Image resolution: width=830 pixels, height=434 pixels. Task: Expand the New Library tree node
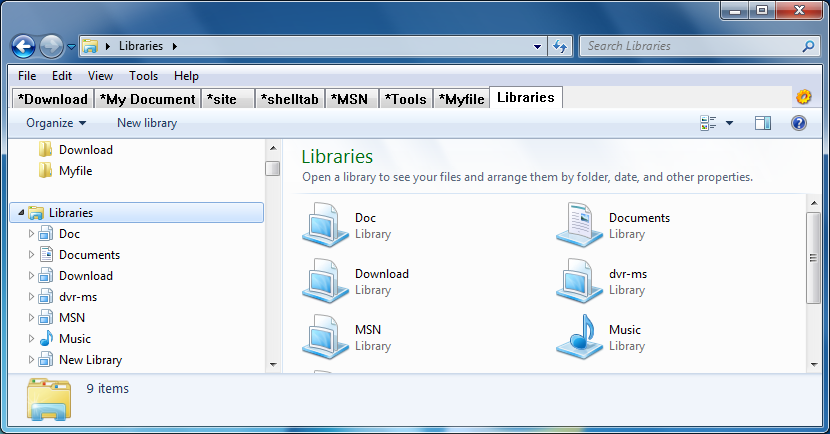click(31, 360)
